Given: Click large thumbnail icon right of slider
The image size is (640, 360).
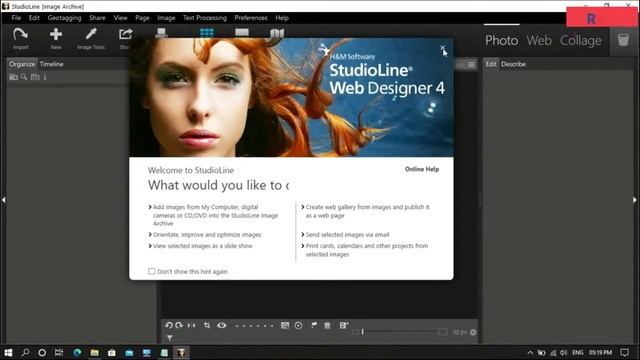Looking at the screenshot, I should click(443, 332).
